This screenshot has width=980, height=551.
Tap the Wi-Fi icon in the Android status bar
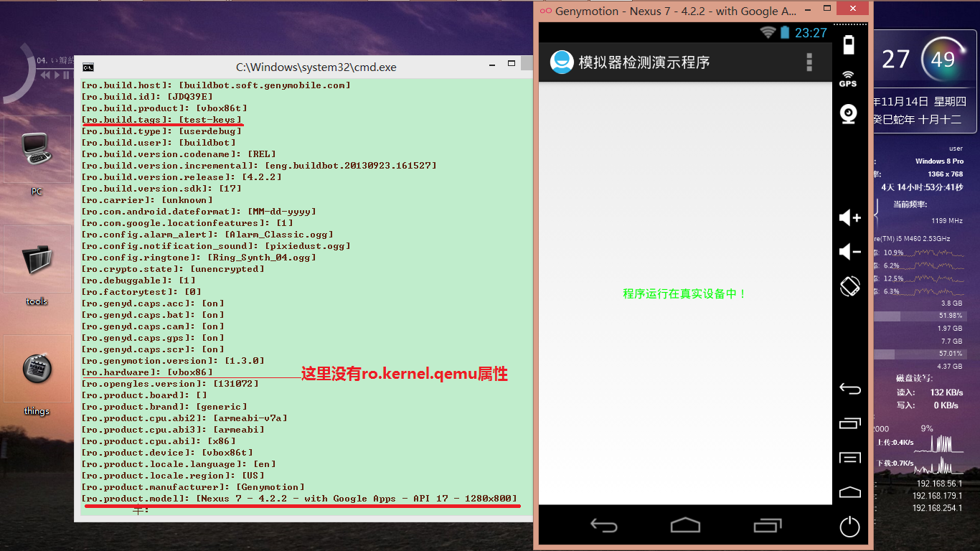768,32
